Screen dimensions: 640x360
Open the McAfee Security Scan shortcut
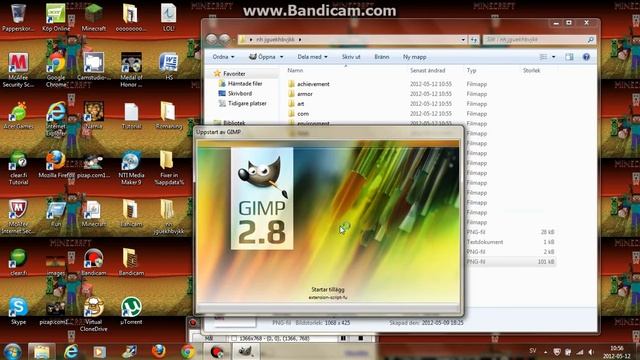coord(18,70)
